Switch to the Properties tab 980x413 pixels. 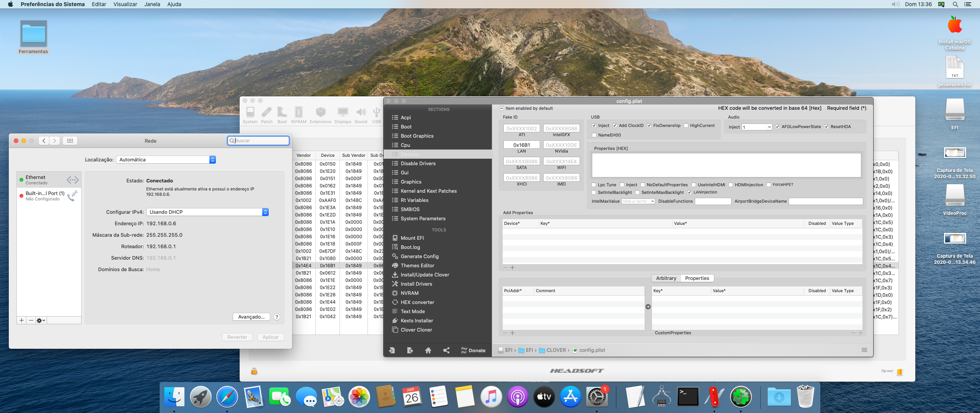pos(697,278)
